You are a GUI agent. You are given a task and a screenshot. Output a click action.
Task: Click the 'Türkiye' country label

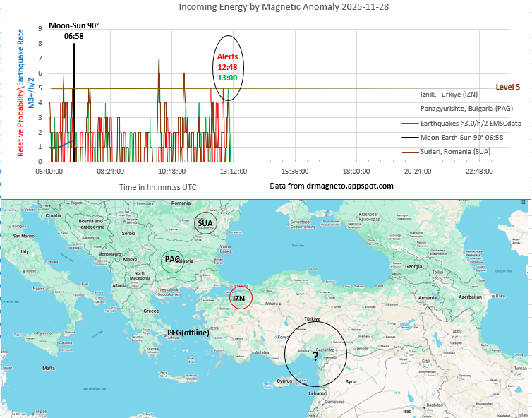pos(312,319)
